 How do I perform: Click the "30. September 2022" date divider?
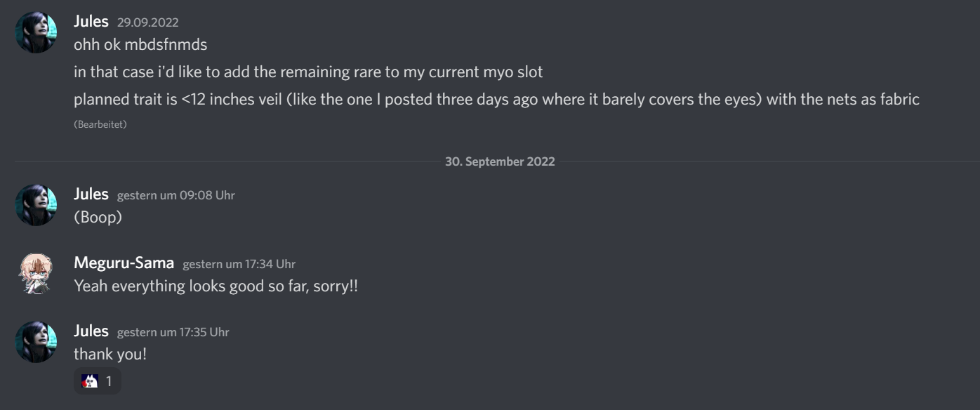[500, 161]
